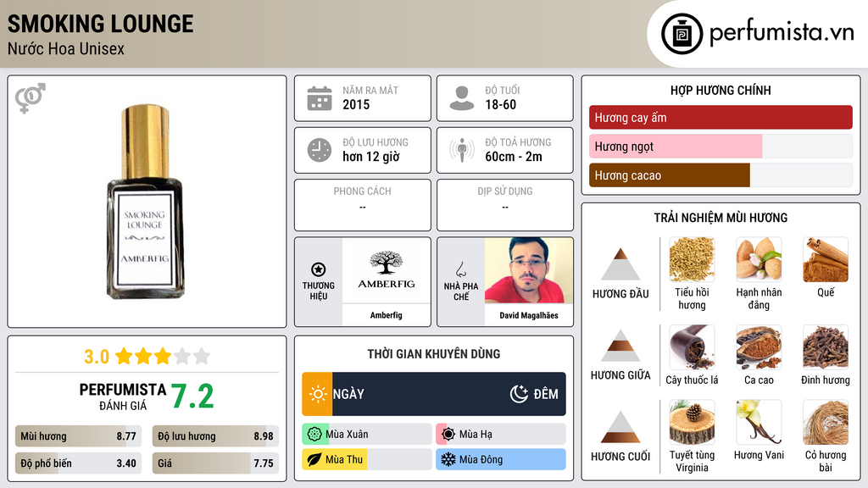Click the person icon beside Độ tuổi

[x=462, y=98]
